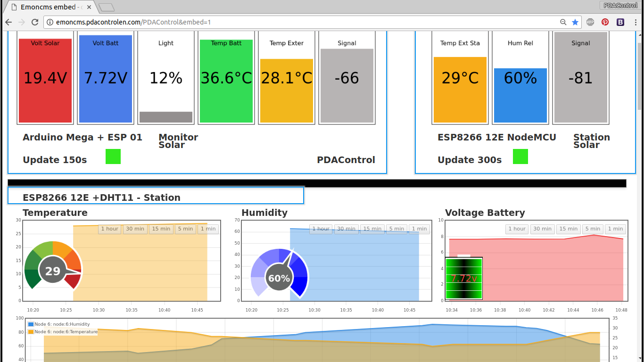
Task: Click the address bar URL field
Action: [302, 22]
